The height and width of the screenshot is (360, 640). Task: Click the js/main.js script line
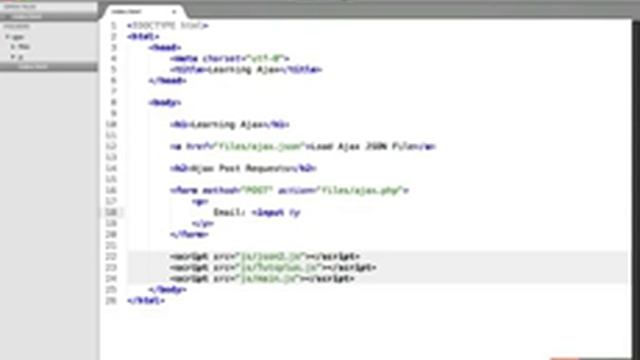[262, 279]
